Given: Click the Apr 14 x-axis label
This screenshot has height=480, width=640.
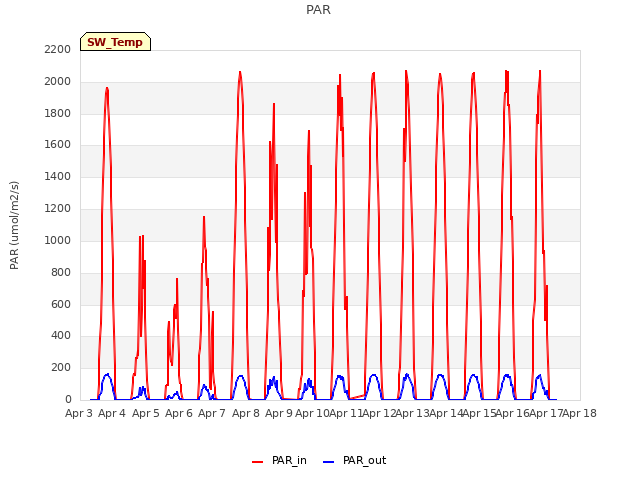Looking at the screenshot, I should click(446, 413).
